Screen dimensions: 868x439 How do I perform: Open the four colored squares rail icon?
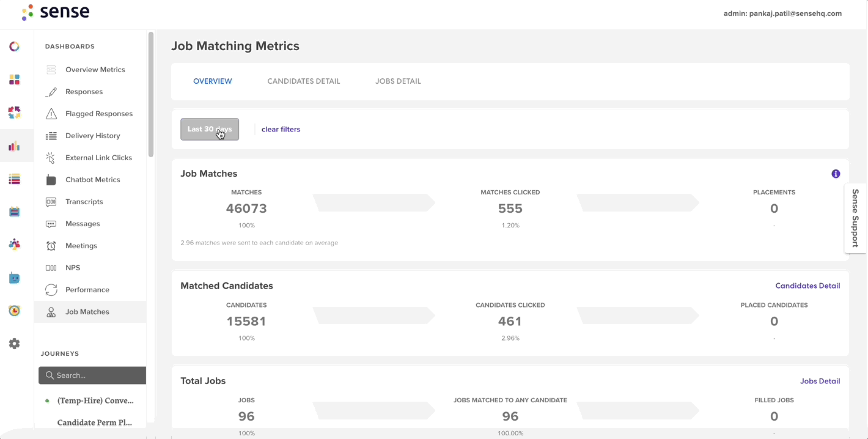(x=15, y=79)
